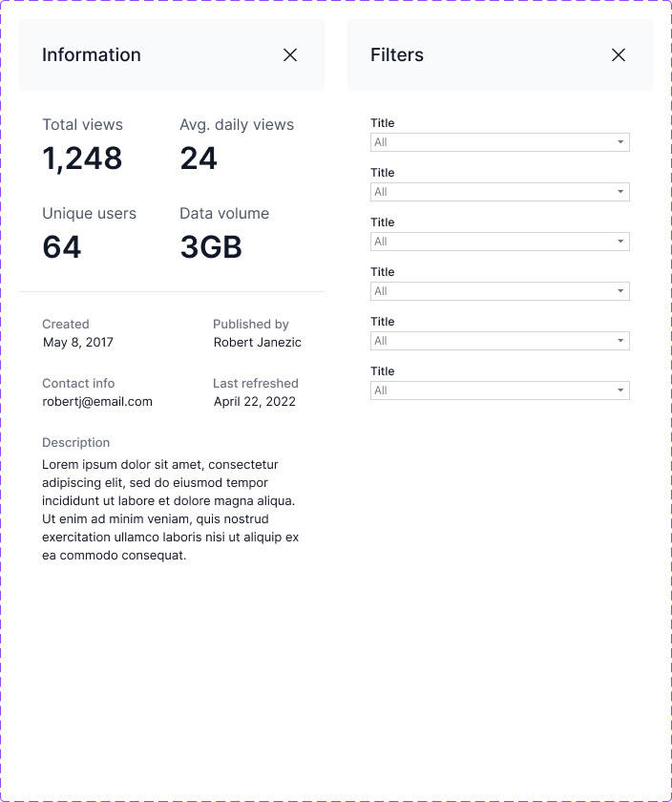Open the first Title filter dropdown
The image size is (672, 802).
coord(499,142)
